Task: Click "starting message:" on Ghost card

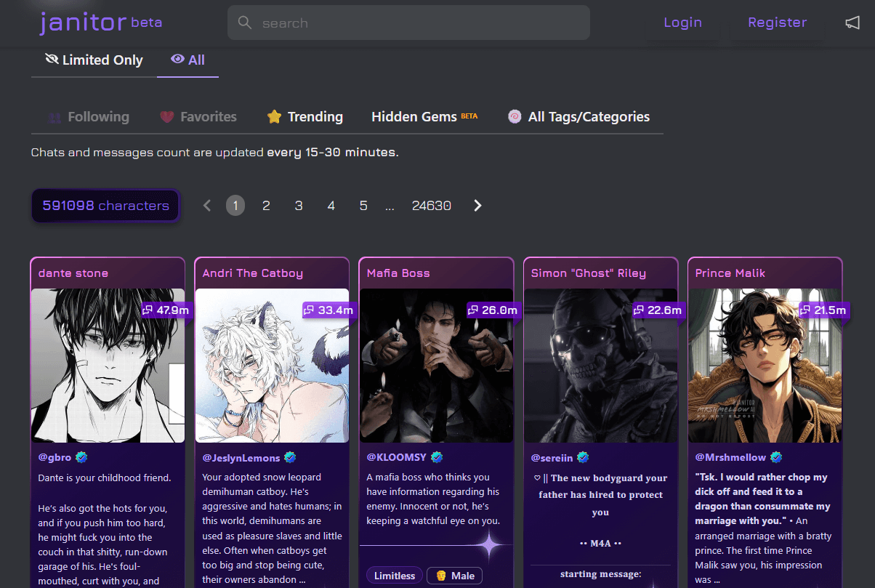Action: (x=600, y=574)
